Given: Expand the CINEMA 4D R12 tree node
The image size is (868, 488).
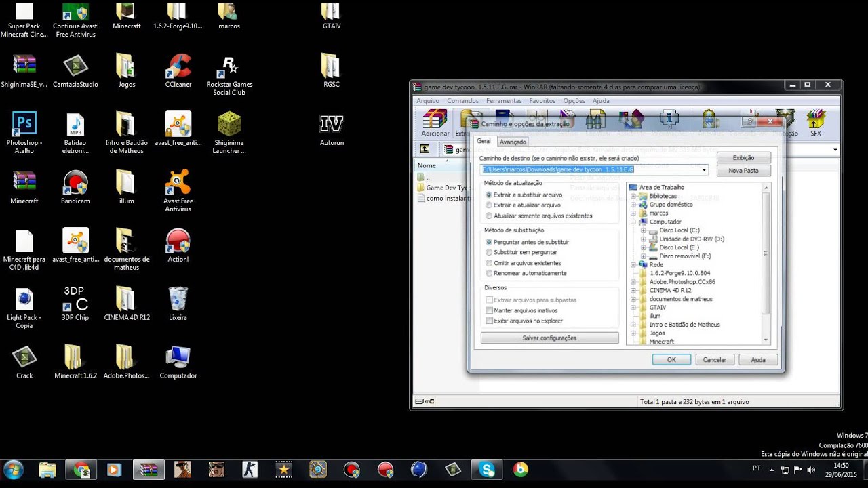Looking at the screenshot, I should click(633, 290).
